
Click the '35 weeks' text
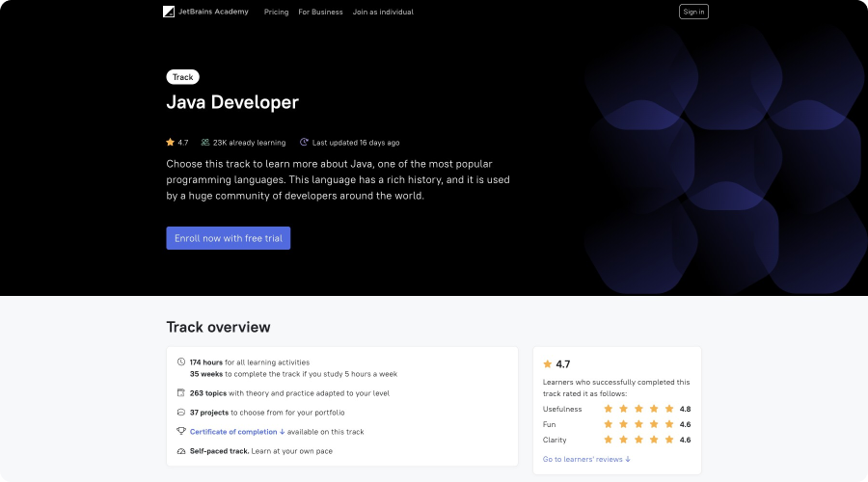[x=206, y=374]
